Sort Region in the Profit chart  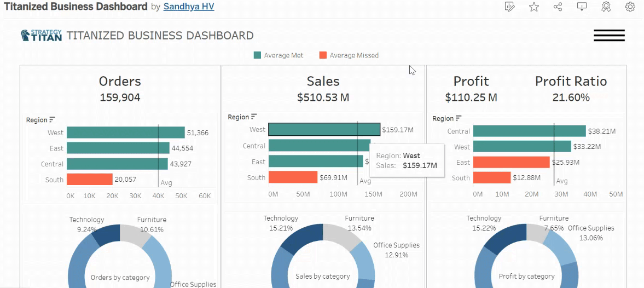[x=459, y=118]
